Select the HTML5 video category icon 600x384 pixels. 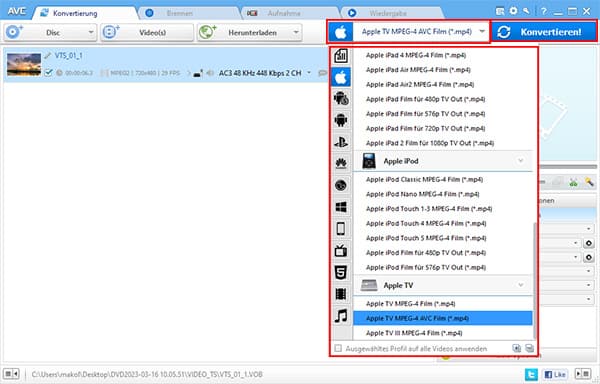341,272
